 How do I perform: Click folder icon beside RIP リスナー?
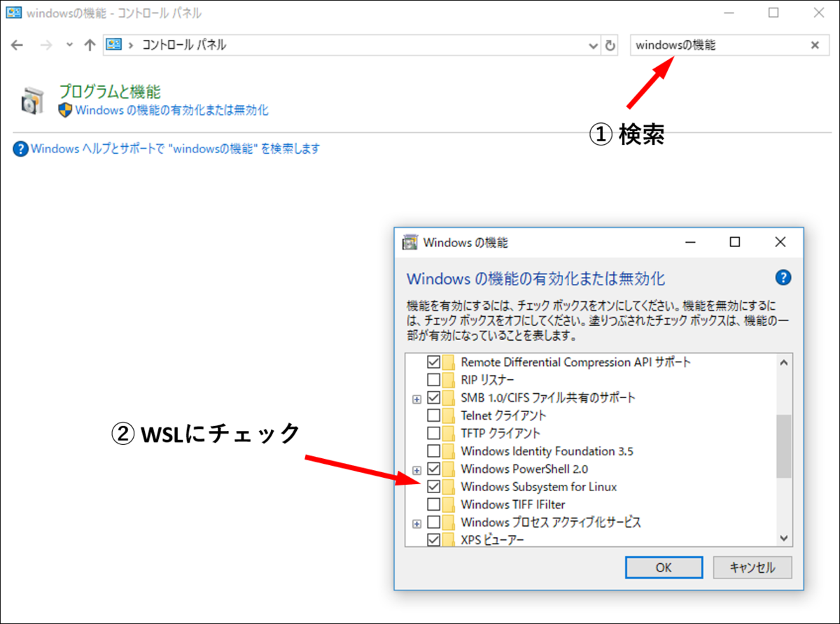tap(449, 380)
